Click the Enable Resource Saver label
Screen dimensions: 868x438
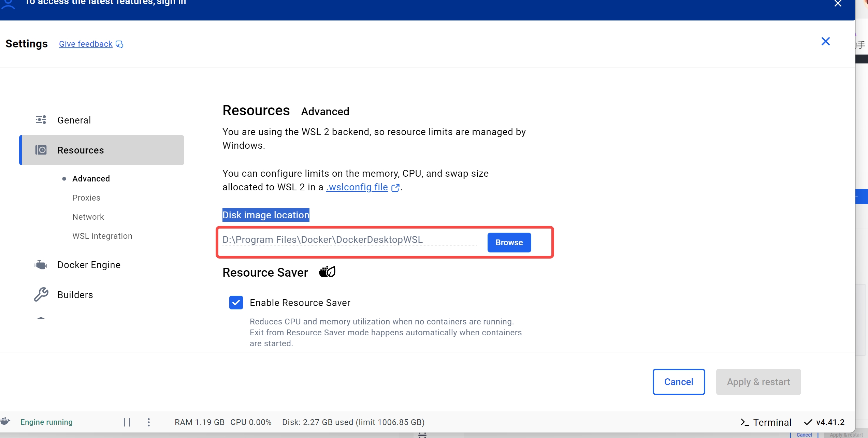(x=300, y=303)
